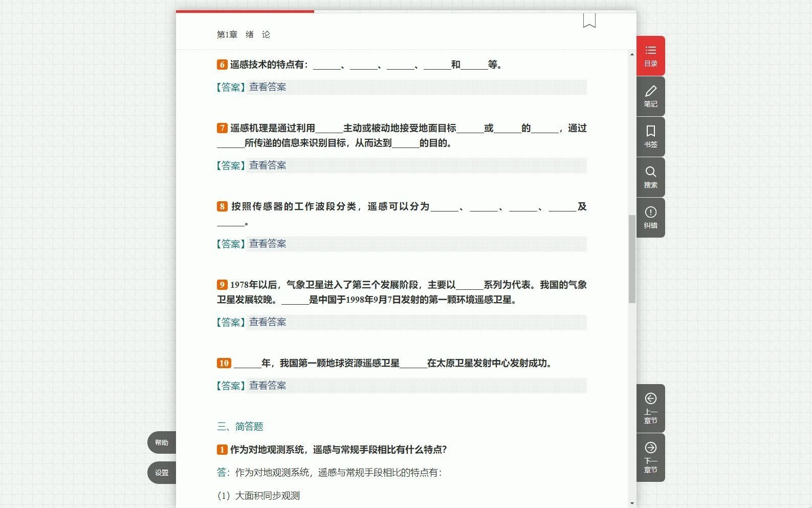812x508 pixels.
Task: Add bookmark with the page corner bookmark icon
Action: pyautogui.click(x=589, y=20)
